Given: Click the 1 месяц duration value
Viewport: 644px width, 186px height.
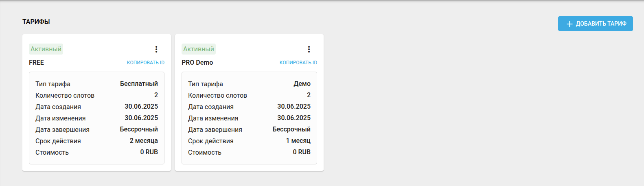Looking at the screenshot, I should [298, 141].
